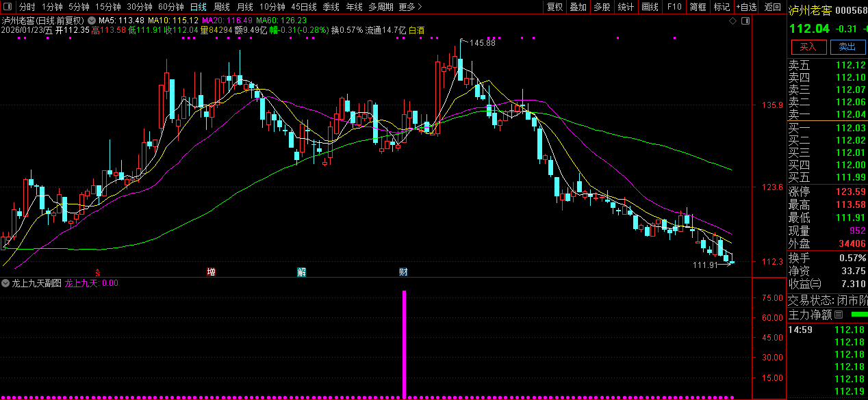The height and width of the screenshot is (400, 868).
Task: Activate the 画线 drawing tool
Action: (650, 7)
